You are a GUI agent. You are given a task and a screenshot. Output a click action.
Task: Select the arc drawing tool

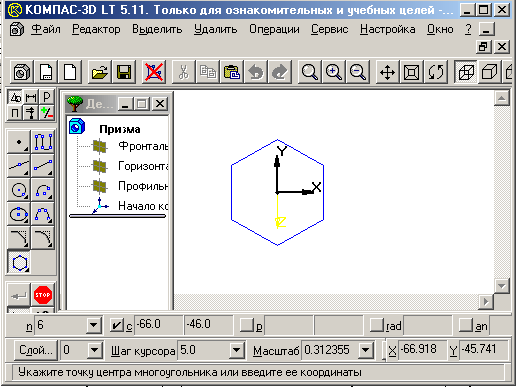point(43,190)
